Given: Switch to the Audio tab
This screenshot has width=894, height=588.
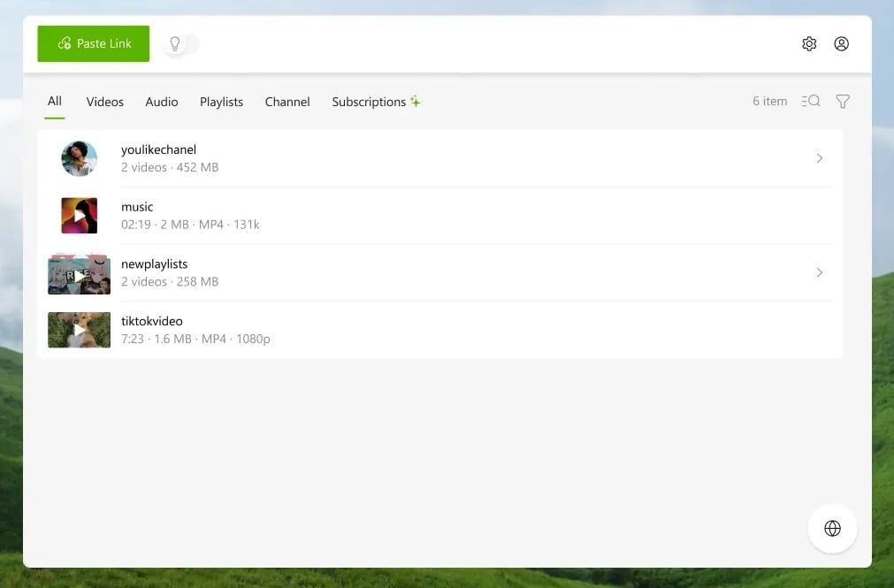Looking at the screenshot, I should pos(162,102).
